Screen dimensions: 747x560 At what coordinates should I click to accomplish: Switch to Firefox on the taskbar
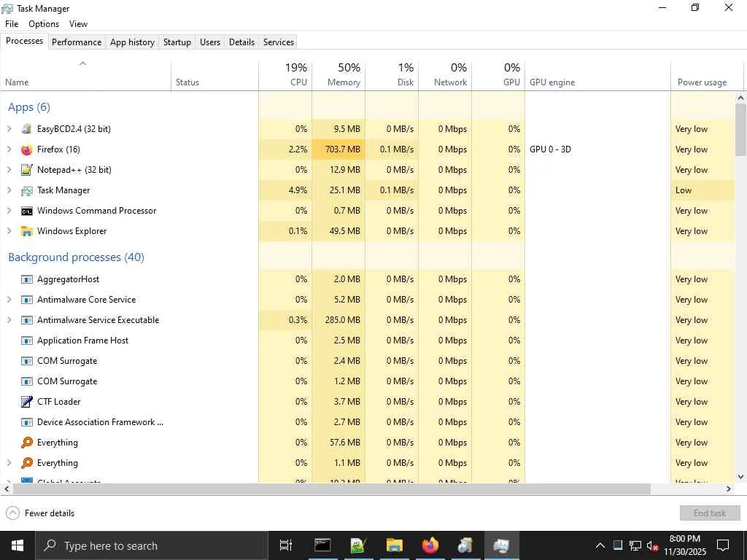pyautogui.click(x=430, y=545)
